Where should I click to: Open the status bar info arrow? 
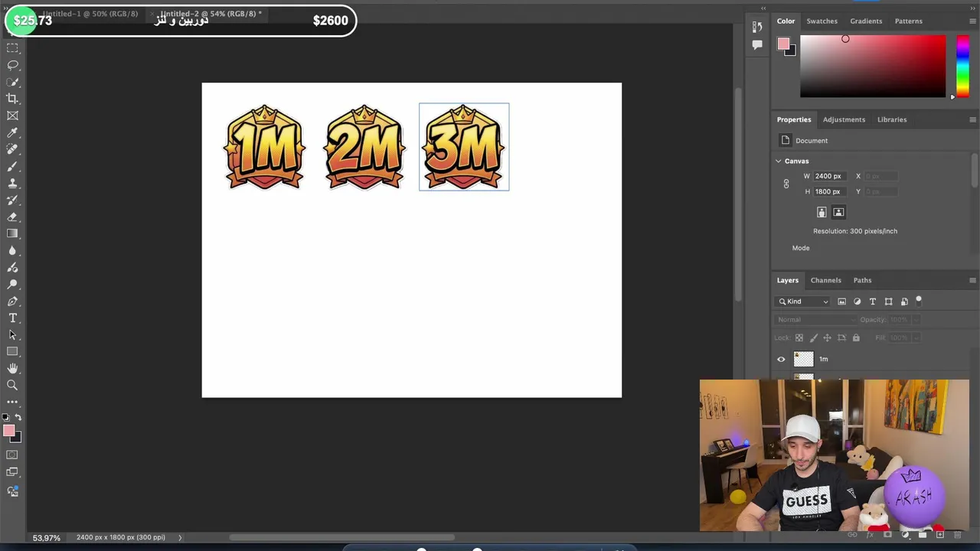tap(180, 537)
